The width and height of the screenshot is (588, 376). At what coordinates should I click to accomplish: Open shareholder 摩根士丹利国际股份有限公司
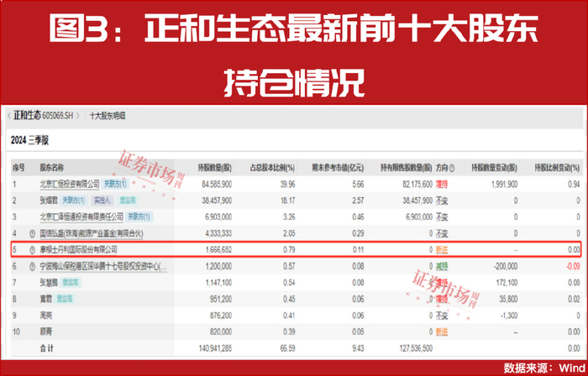[78, 250]
